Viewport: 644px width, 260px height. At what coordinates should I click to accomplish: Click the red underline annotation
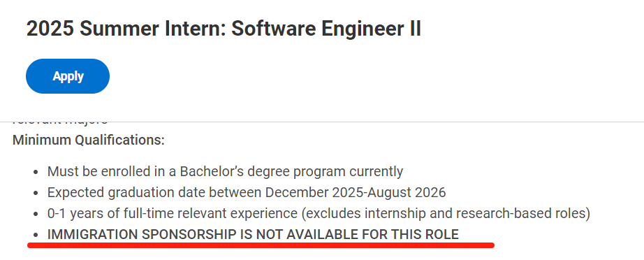pos(261,245)
